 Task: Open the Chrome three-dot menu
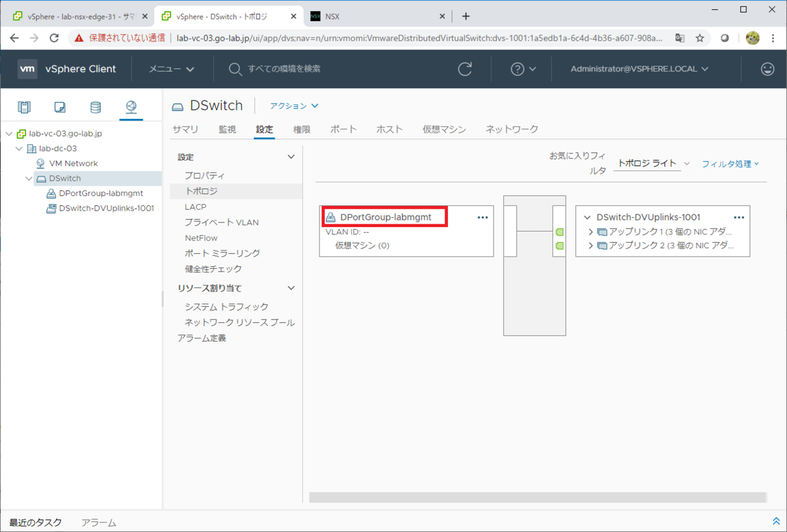click(774, 38)
